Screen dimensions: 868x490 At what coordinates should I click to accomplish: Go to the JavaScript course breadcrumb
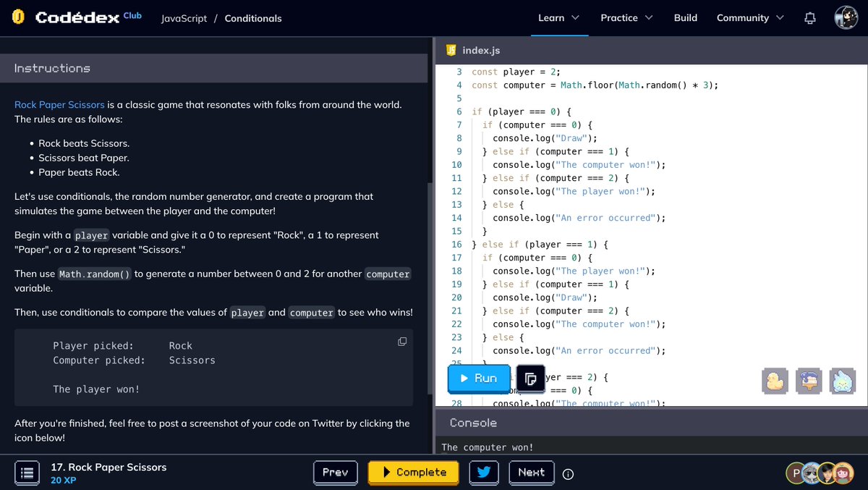(x=184, y=18)
